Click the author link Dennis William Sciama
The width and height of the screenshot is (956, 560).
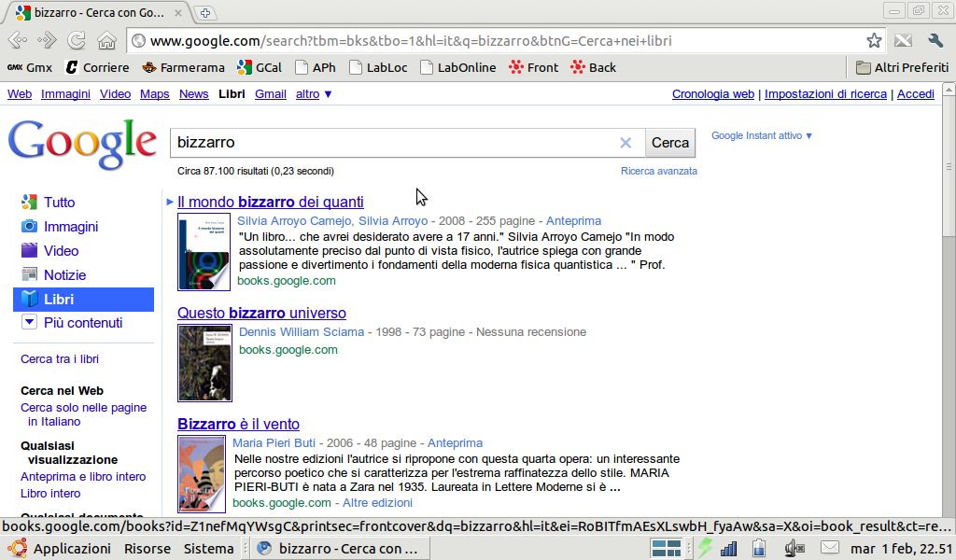[x=302, y=332]
